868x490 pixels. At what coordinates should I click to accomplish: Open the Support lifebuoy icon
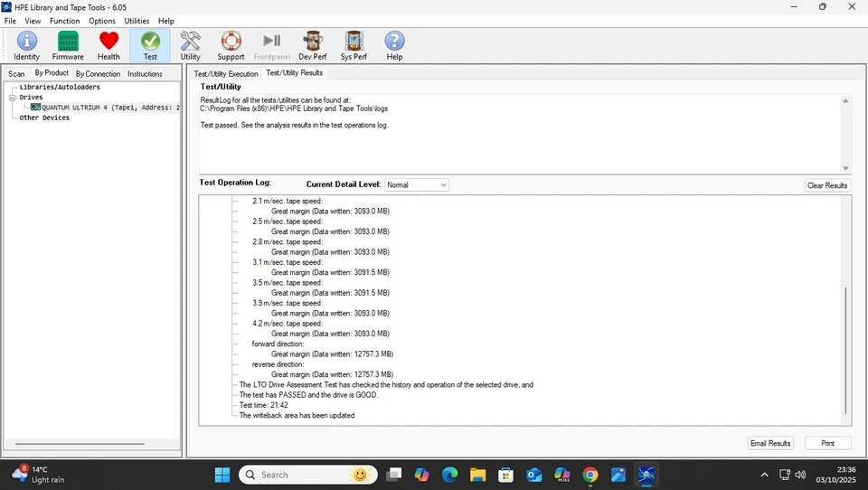coord(231,45)
